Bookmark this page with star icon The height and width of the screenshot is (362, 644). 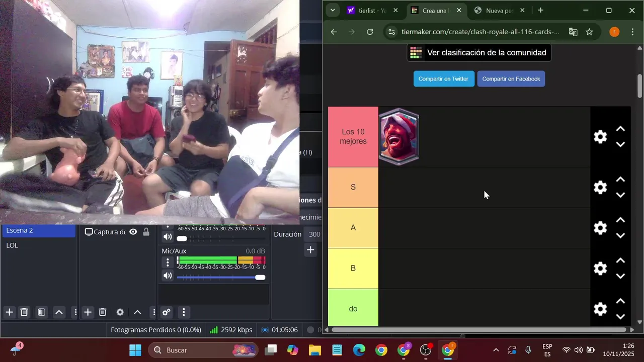click(589, 32)
